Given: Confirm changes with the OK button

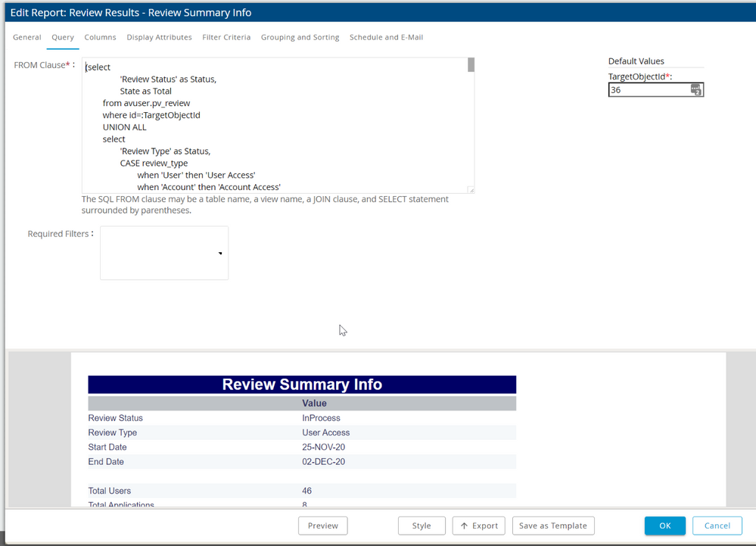Looking at the screenshot, I should click(664, 526).
